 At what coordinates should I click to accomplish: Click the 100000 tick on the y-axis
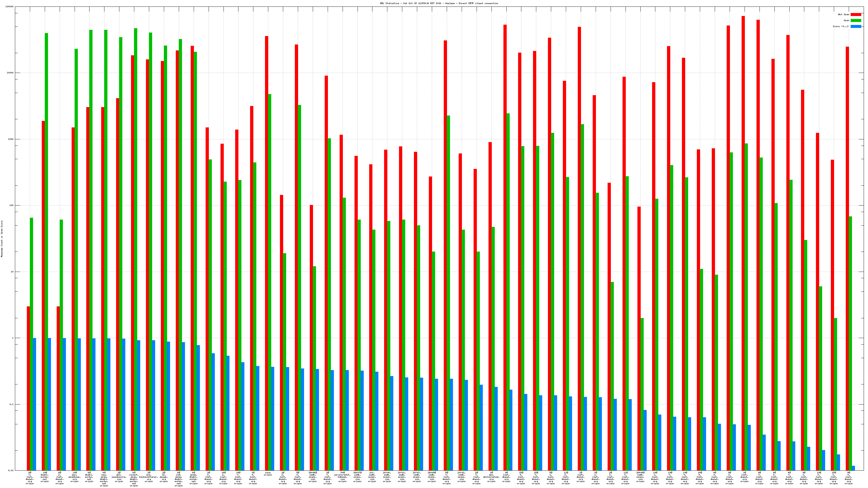10,7
